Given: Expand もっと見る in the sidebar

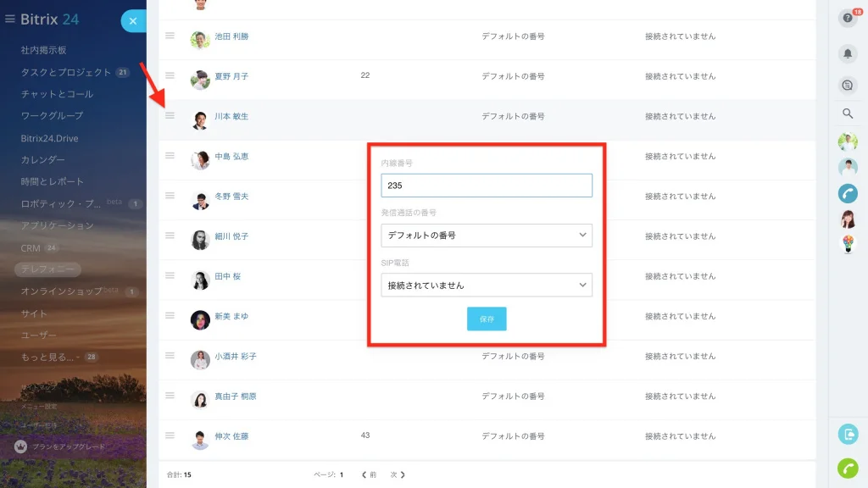Looking at the screenshot, I should tap(50, 357).
